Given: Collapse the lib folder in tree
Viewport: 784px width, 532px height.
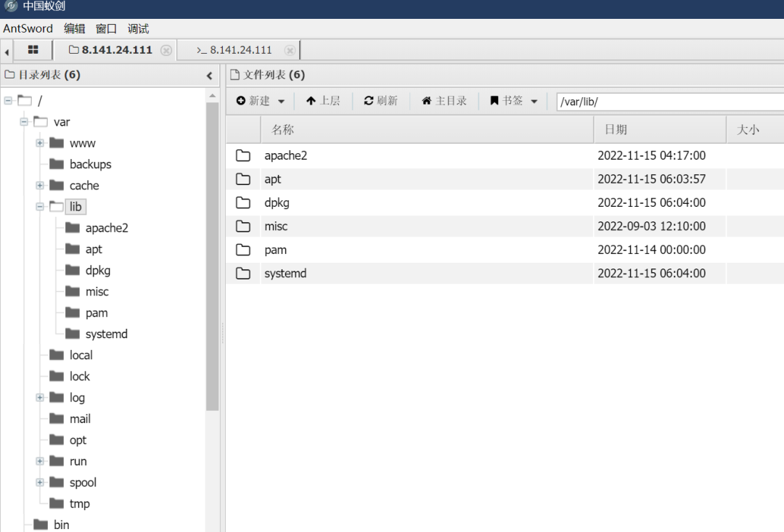Looking at the screenshot, I should (40, 207).
